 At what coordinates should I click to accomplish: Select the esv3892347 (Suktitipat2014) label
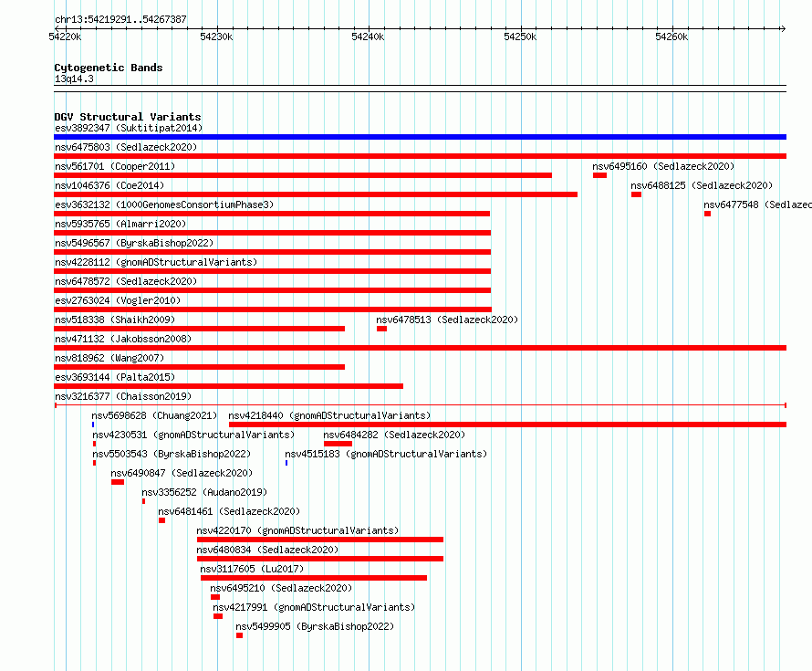(x=129, y=128)
